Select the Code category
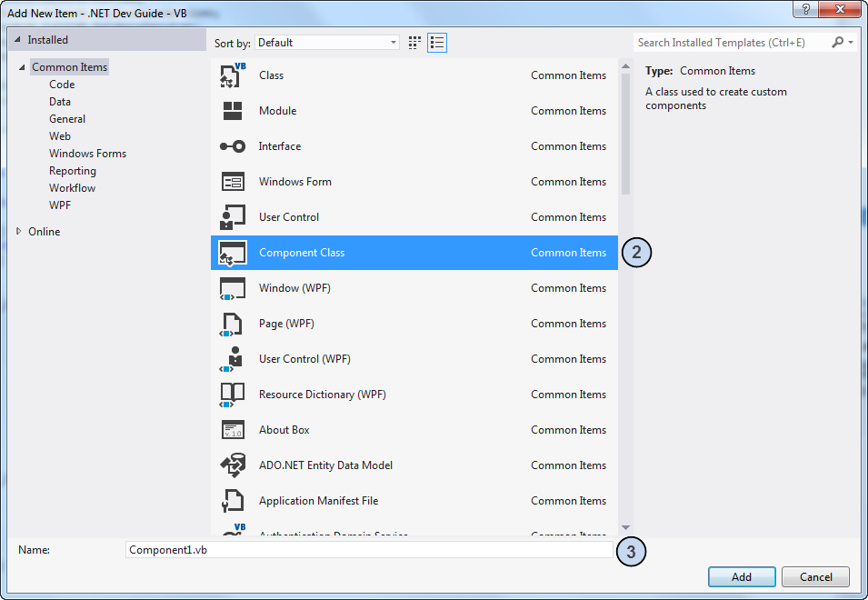The image size is (868, 600). (62, 85)
